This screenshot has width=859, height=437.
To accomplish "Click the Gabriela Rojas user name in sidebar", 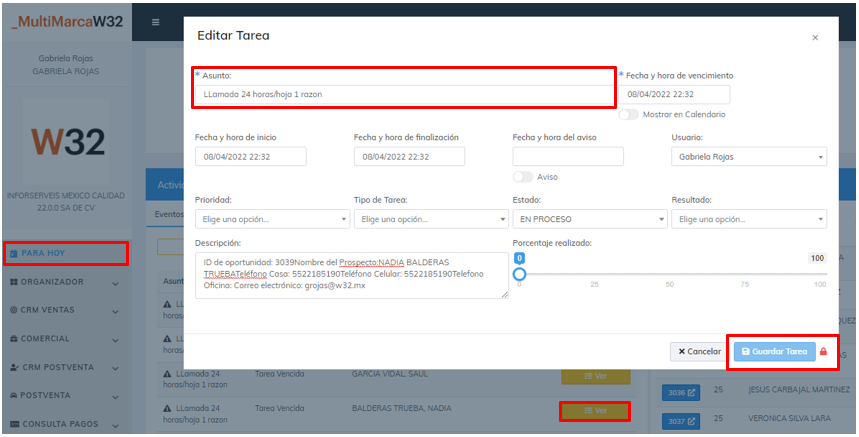I will click(x=66, y=58).
